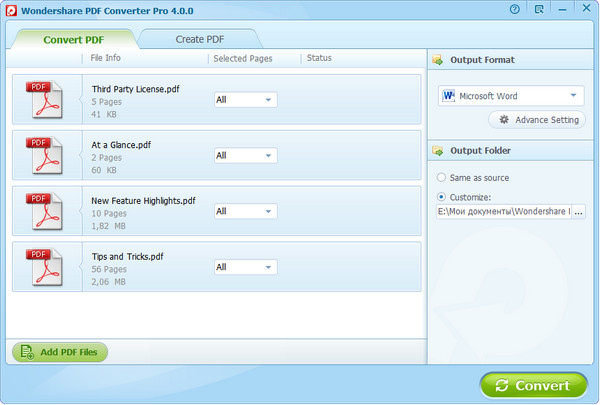Open page selection dropdown for Third Party License.pdf
Viewport: 600px width, 405px height.
tap(246, 99)
